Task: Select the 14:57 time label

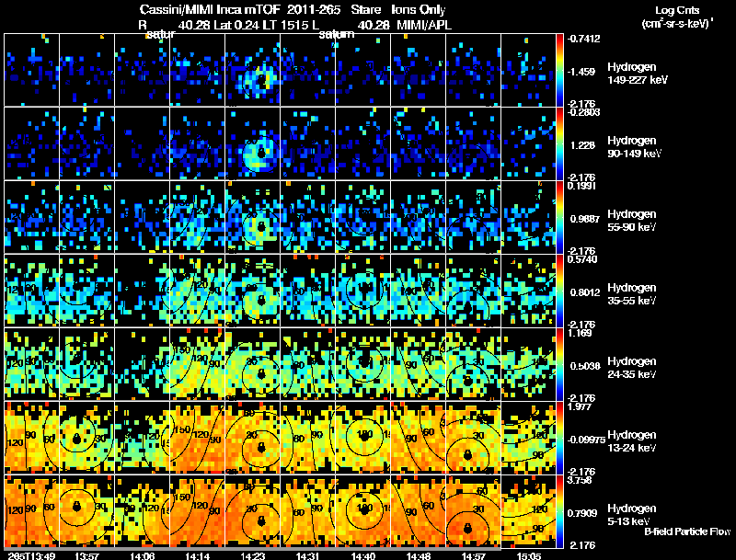Action: 474,555
